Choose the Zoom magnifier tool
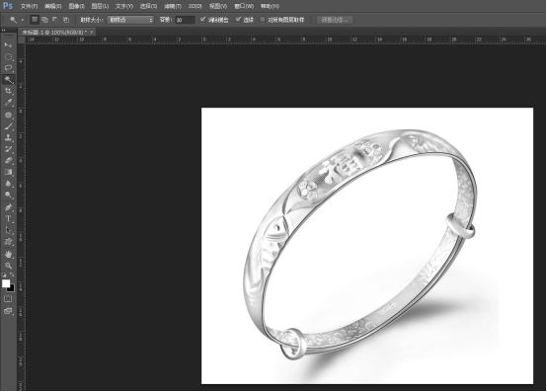This screenshot has width=547, height=392. (x=8, y=266)
